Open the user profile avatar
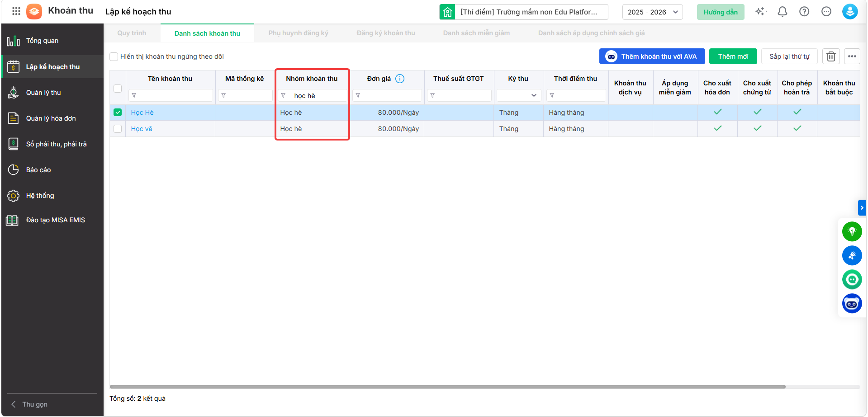This screenshot has width=868, height=417. [x=850, y=12]
